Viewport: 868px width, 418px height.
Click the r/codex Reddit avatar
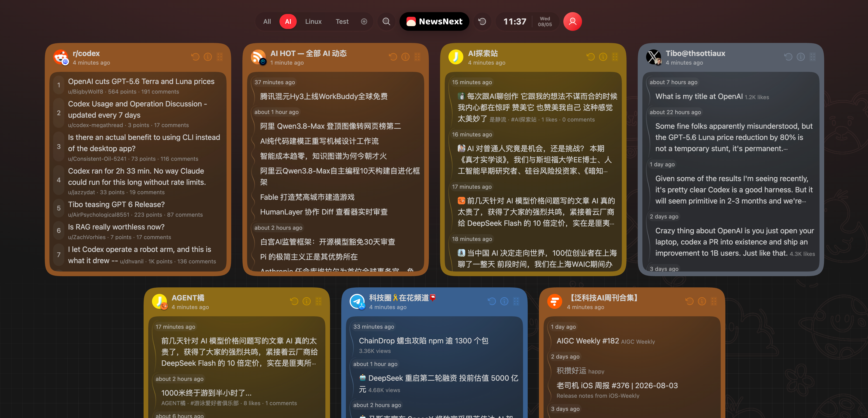(x=61, y=57)
